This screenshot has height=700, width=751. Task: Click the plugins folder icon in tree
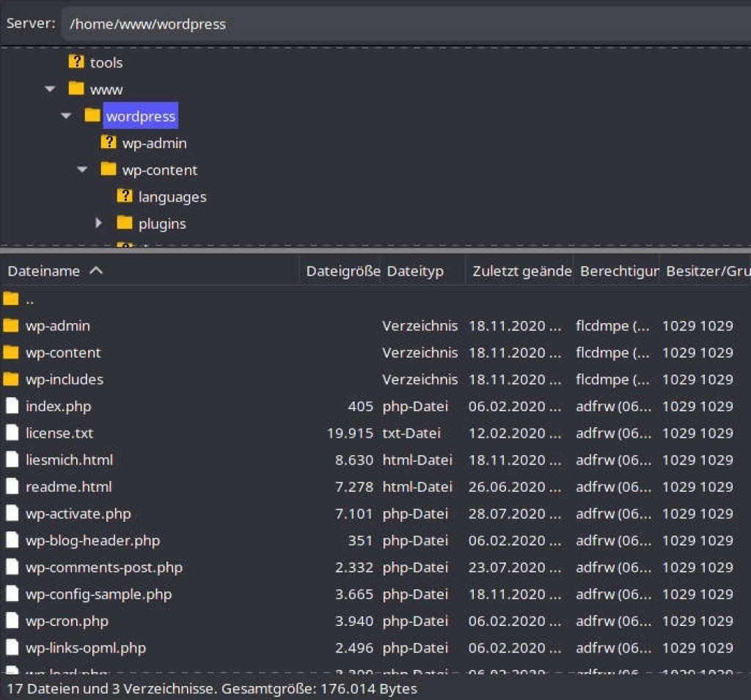pos(125,223)
